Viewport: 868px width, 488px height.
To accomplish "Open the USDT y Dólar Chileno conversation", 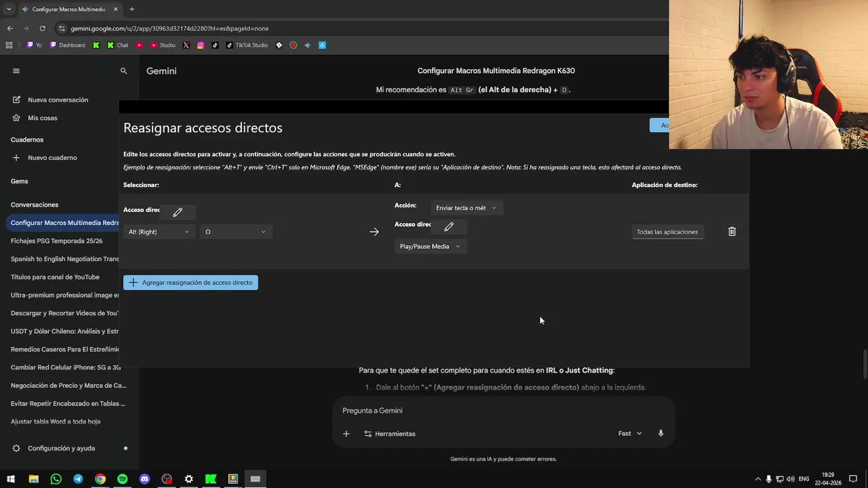I will pyautogui.click(x=65, y=331).
